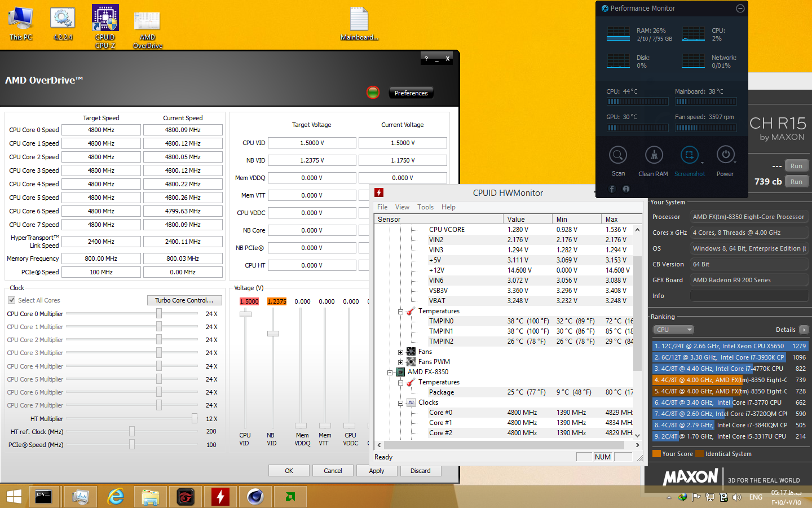Open the CPU ranking dropdown in Cinebench
This screenshot has height=508, width=812.
pos(674,329)
